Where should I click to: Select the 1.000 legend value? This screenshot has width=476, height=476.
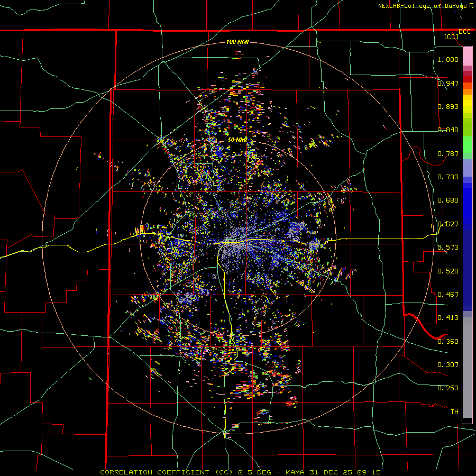coord(448,59)
